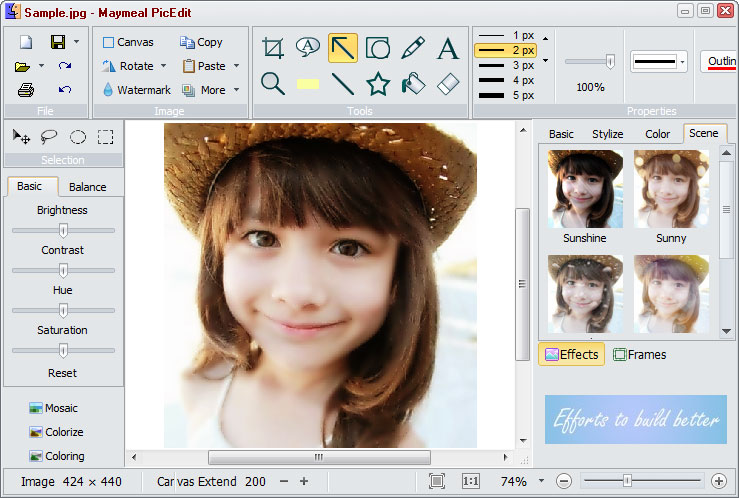Toggle the Effects panel button
This screenshot has height=498, width=739.
tap(571, 354)
